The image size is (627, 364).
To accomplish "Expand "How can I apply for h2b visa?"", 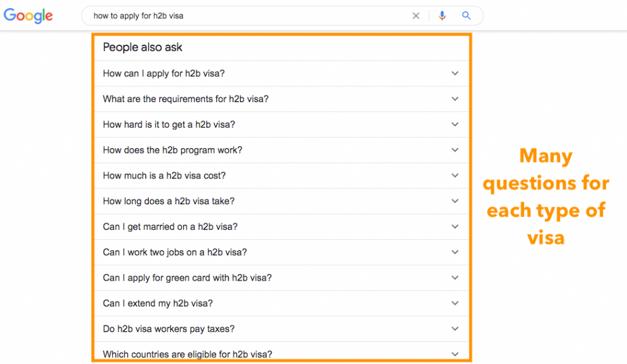I will point(282,73).
